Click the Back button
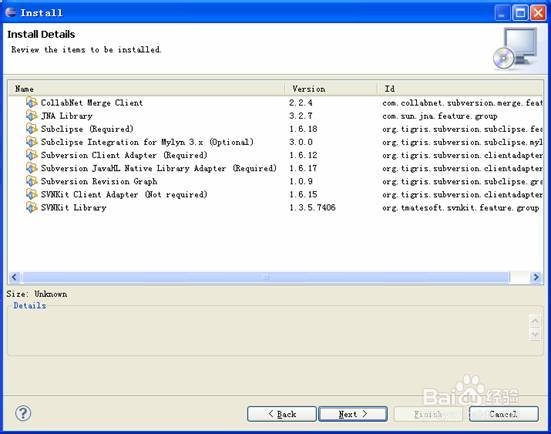The width and height of the screenshot is (551, 434). (282, 414)
